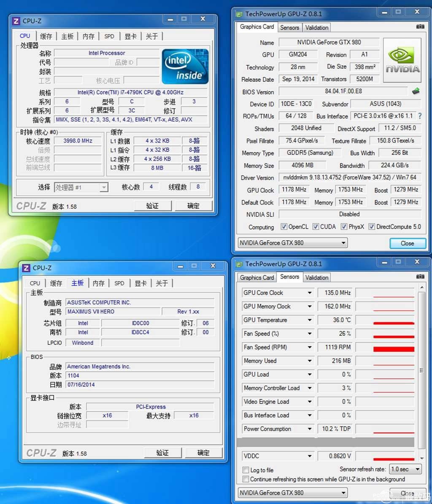
Task: Click 验证 button in top CPU-Z window
Action: (153, 206)
